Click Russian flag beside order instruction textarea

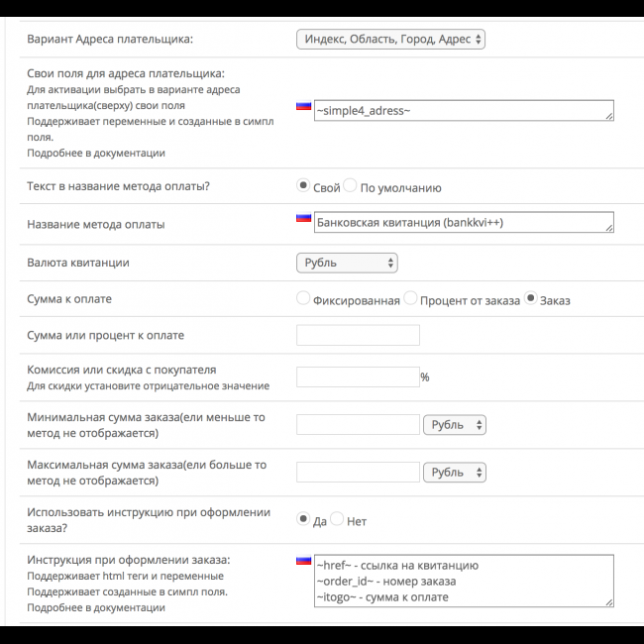coord(303,561)
